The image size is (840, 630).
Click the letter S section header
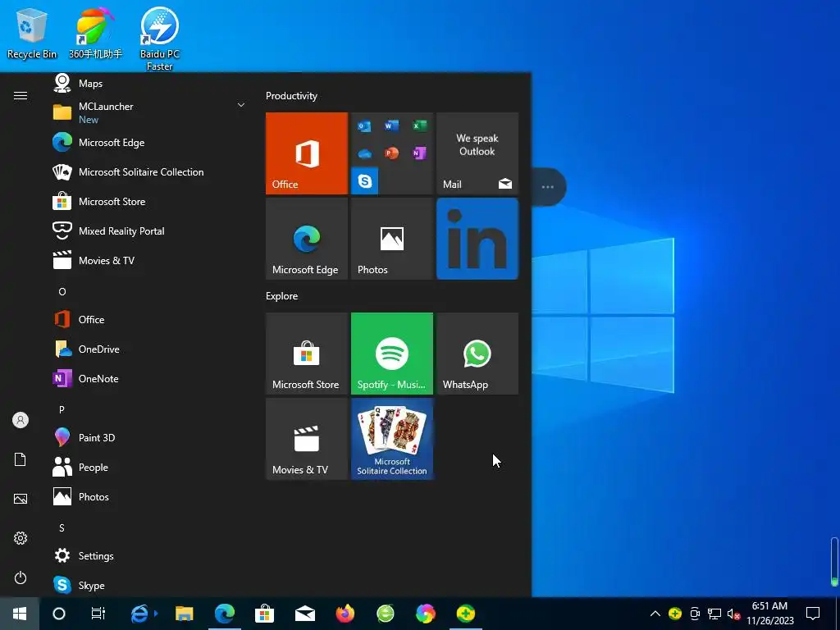point(62,527)
